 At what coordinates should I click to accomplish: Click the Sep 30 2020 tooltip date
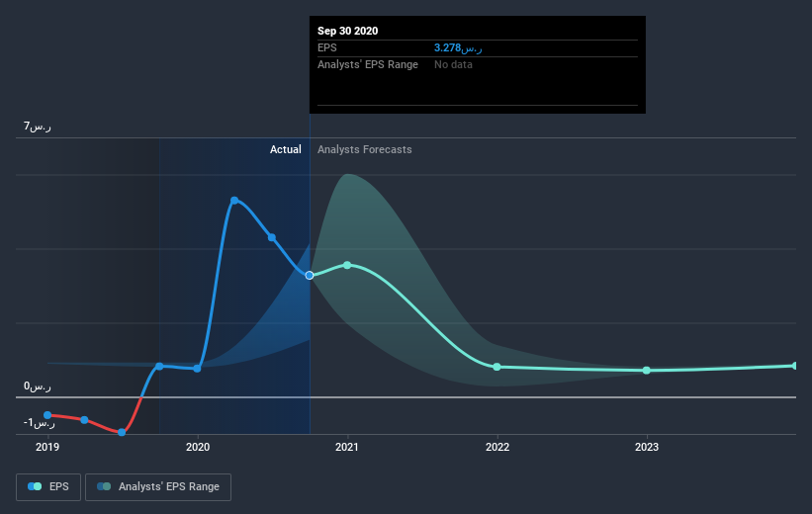tap(347, 31)
